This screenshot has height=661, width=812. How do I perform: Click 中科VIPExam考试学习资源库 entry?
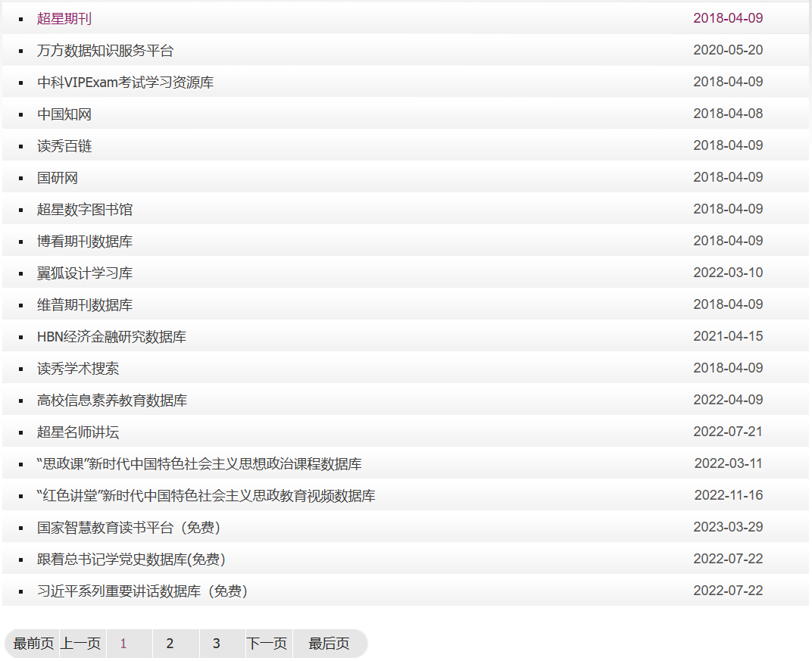(125, 83)
